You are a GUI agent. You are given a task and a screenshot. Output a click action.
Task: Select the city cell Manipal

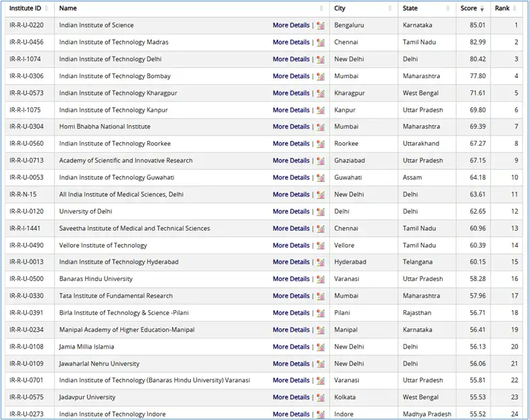point(345,330)
